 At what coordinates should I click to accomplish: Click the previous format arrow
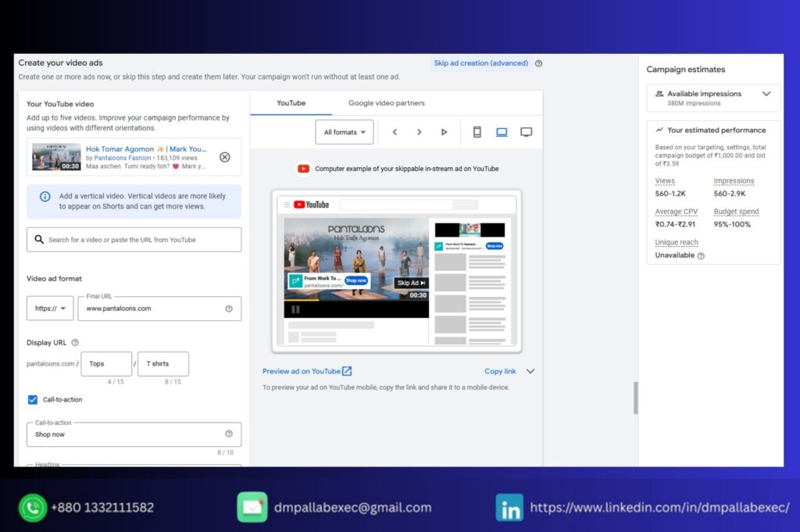395,132
